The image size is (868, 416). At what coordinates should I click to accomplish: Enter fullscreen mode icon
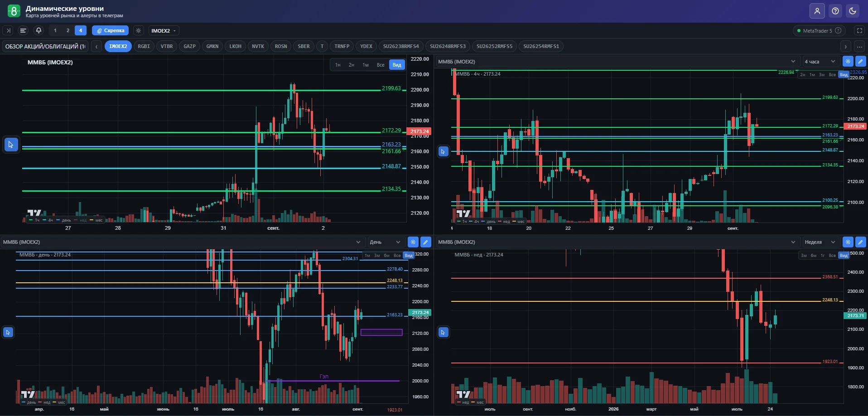pos(859,31)
